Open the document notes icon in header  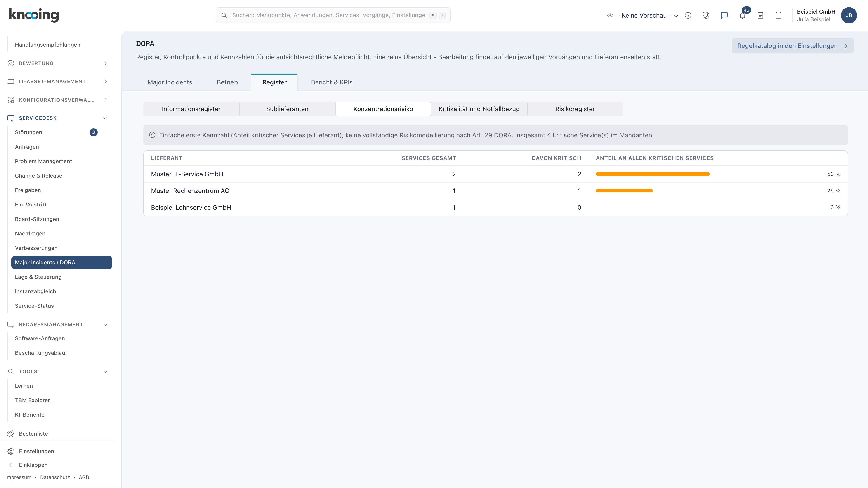point(760,16)
